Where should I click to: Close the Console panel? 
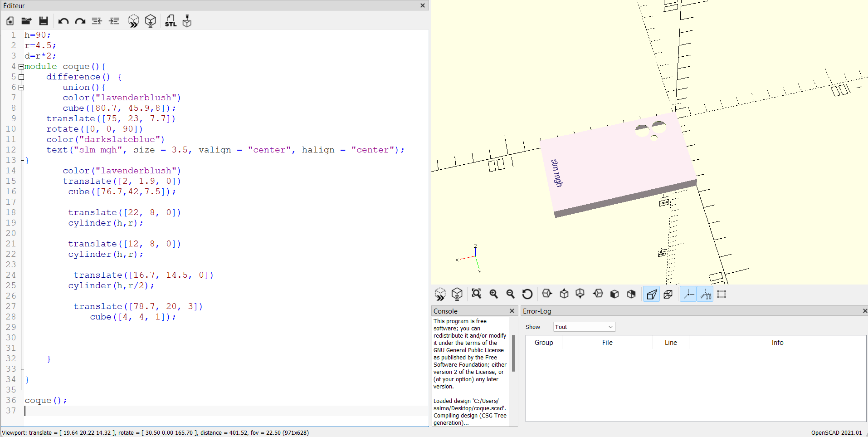(x=512, y=311)
